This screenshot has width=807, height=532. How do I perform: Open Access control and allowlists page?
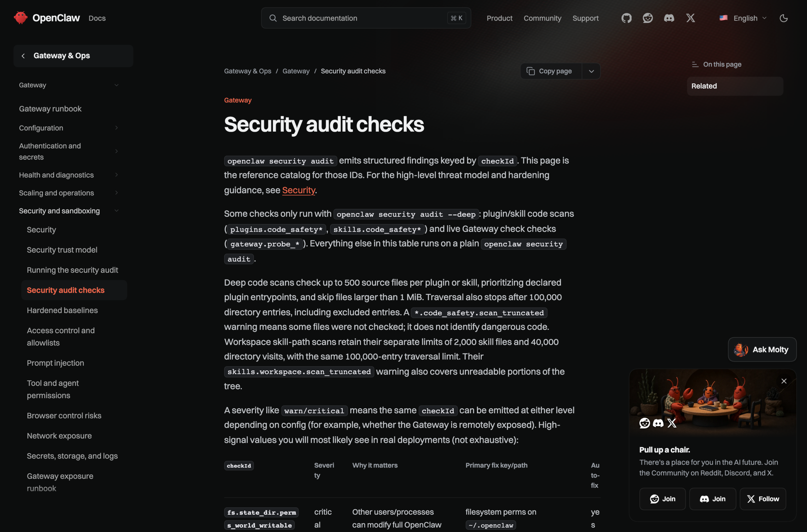(61, 337)
